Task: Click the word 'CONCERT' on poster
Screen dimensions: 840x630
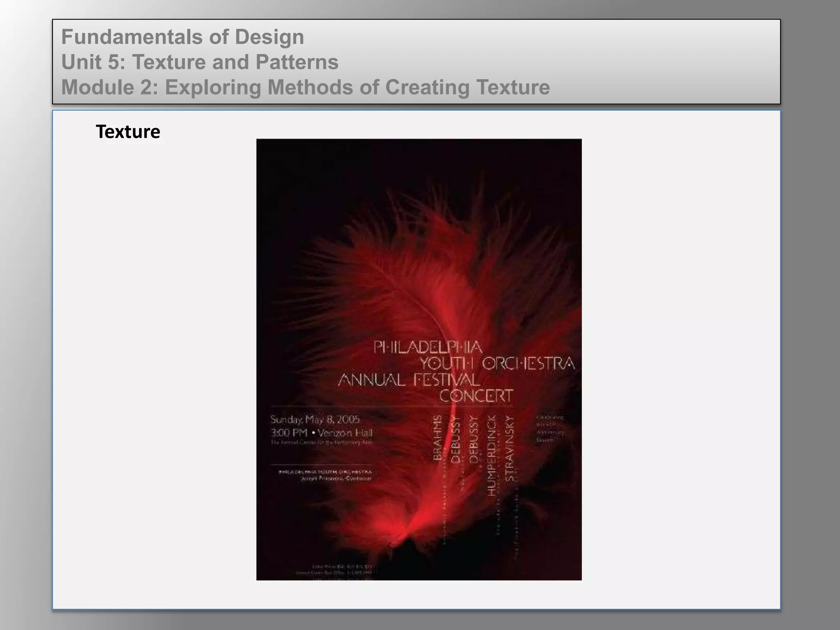Action: click(x=476, y=396)
